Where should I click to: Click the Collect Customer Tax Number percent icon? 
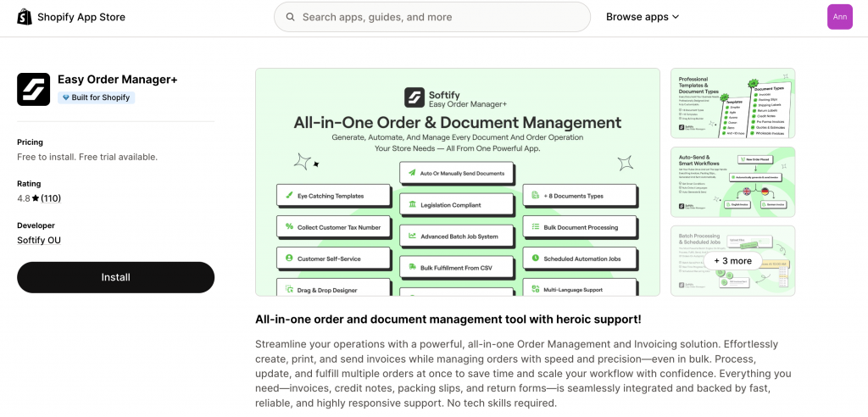point(289,226)
